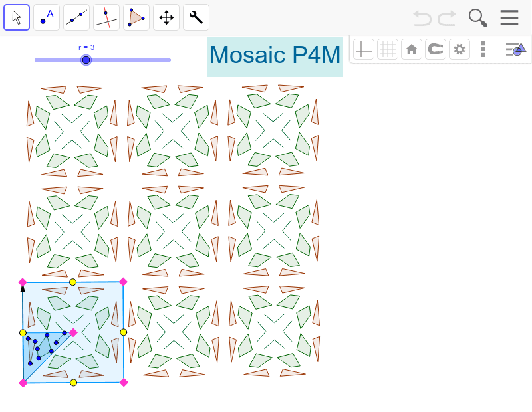
Task: Open the main hamburger menu
Action: click(x=509, y=18)
